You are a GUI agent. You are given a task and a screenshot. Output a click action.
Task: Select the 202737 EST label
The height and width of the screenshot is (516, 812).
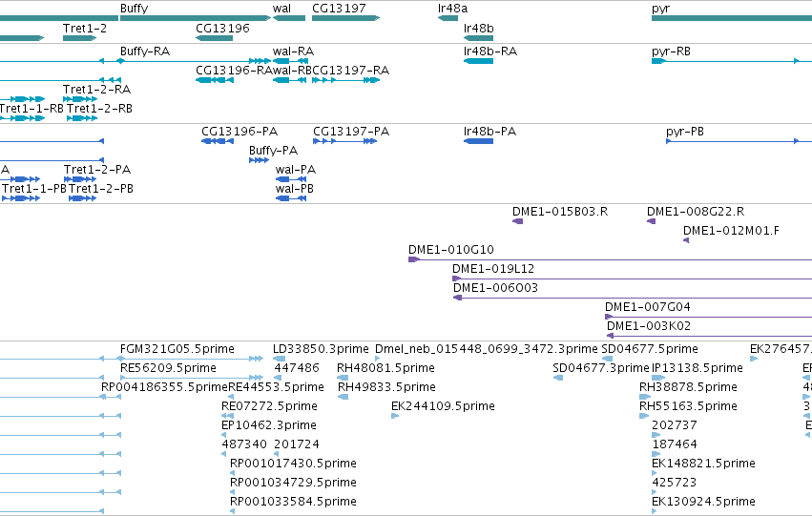coord(675,426)
